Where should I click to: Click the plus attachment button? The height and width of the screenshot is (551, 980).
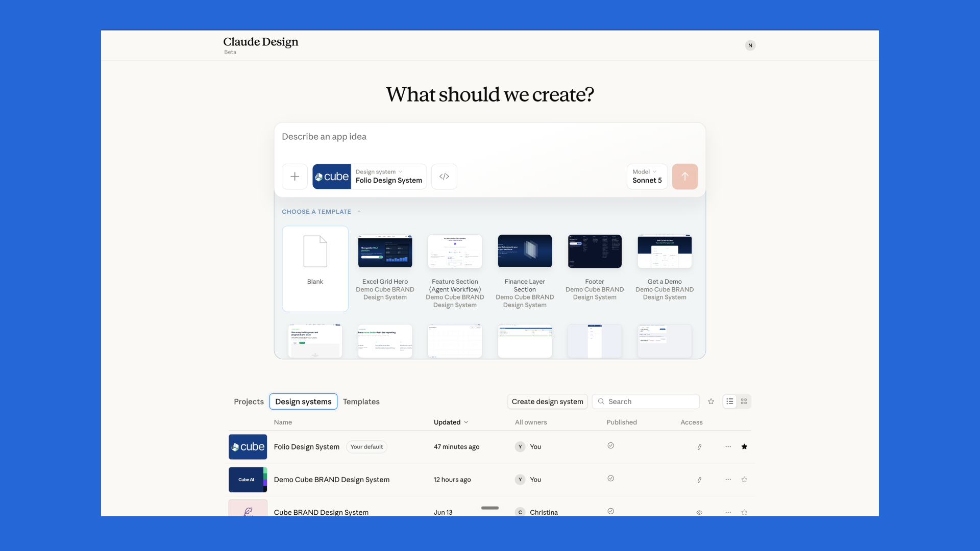click(x=295, y=177)
